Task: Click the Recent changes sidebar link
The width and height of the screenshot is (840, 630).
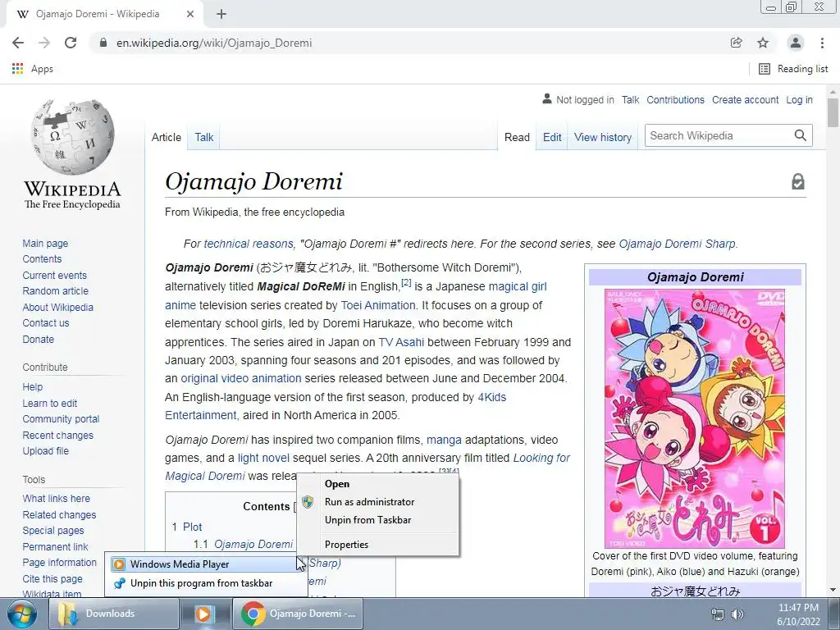Action: (58, 435)
